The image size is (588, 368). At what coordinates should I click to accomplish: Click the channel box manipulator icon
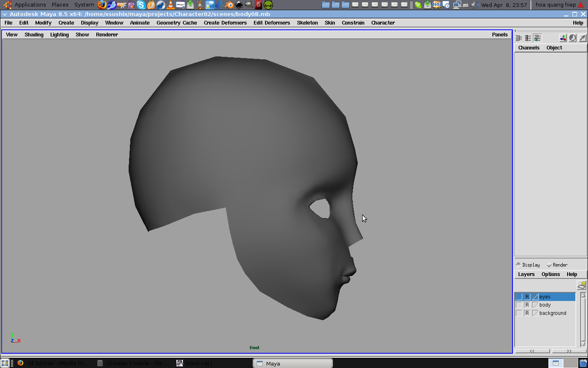[x=563, y=38]
